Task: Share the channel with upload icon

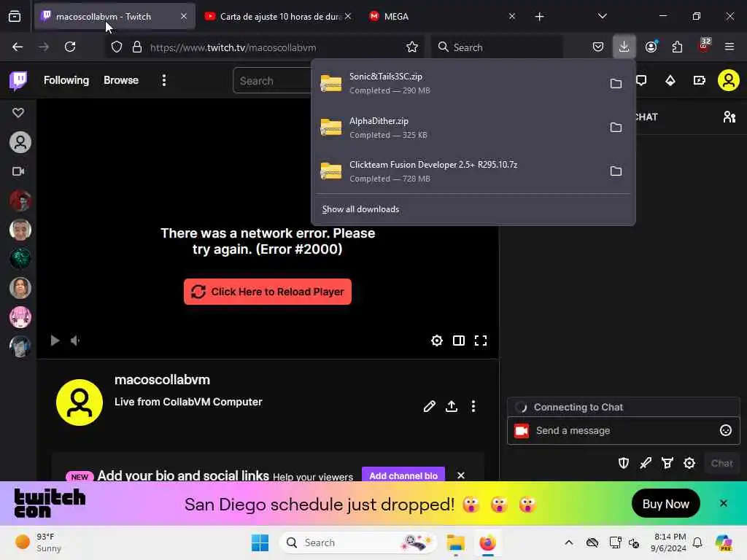Action: (x=451, y=406)
